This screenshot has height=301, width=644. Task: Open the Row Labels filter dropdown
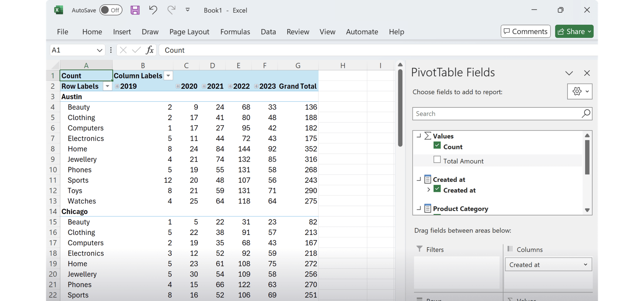pyautogui.click(x=108, y=86)
